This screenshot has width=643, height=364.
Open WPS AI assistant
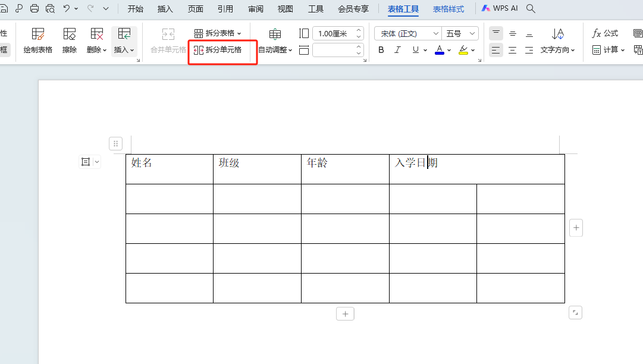(x=500, y=9)
